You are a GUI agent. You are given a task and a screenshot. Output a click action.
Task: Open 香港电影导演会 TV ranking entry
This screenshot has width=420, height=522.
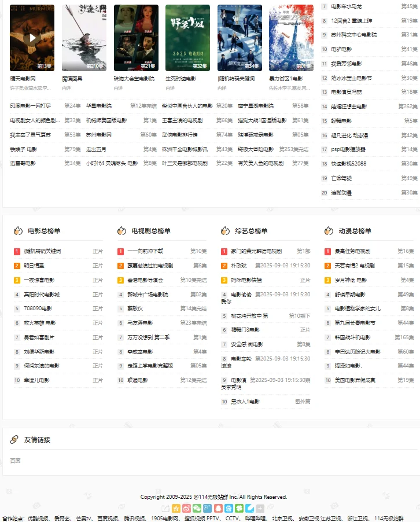[x=145, y=280]
